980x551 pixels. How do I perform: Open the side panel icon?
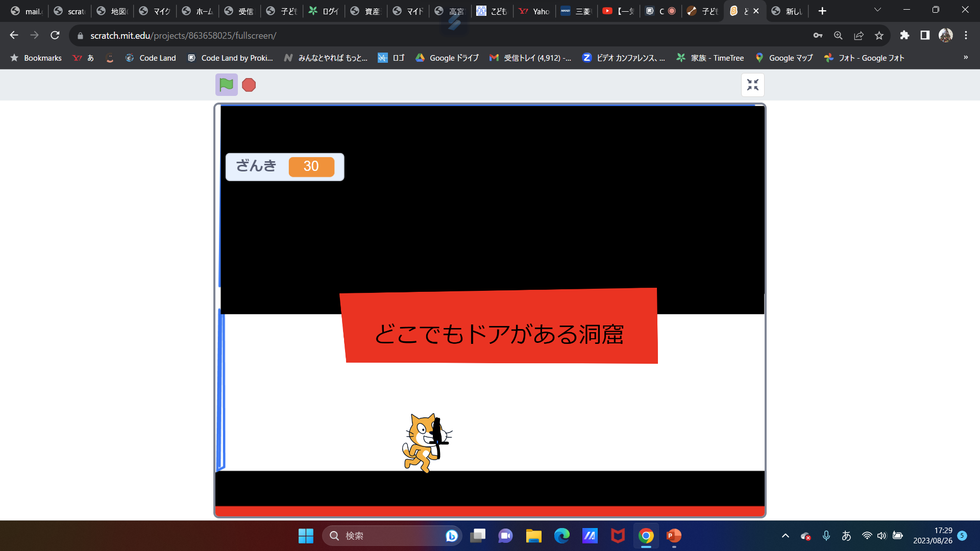tap(925, 35)
